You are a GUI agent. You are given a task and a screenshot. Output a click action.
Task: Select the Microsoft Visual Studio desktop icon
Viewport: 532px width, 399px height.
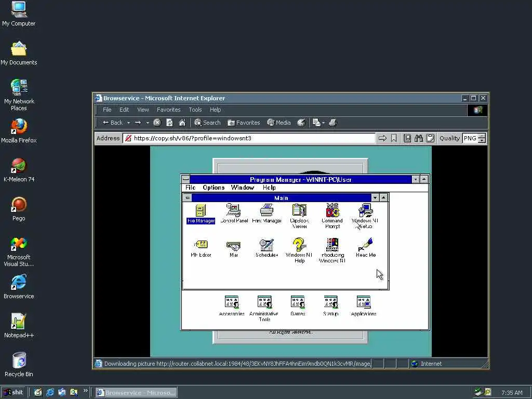click(19, 252)
